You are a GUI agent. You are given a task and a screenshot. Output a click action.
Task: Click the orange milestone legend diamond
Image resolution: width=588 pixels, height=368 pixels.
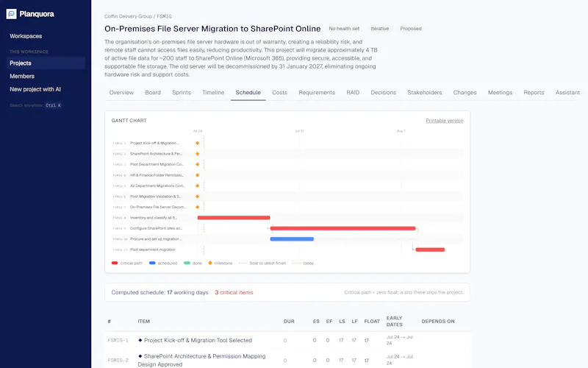(x=210, y=263)
